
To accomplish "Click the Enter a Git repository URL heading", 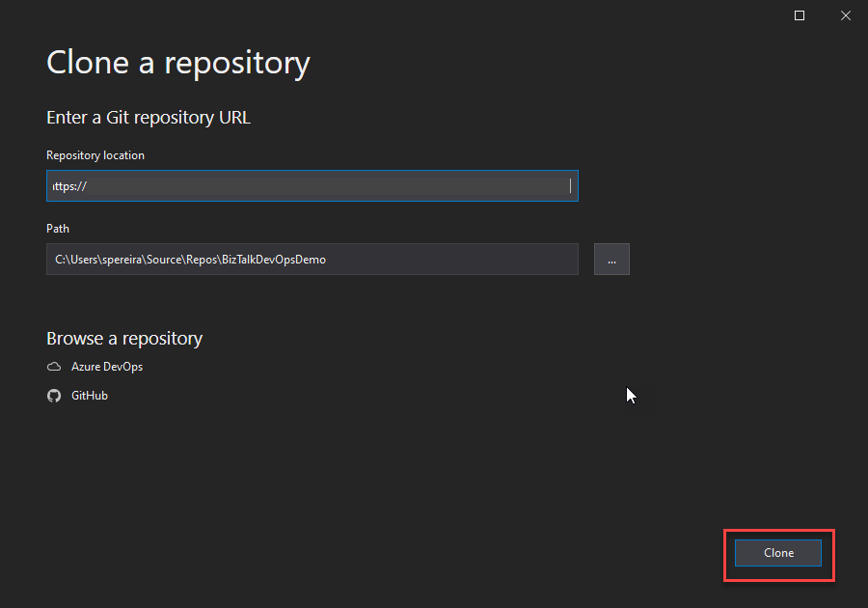I will (x=149, y=118).
